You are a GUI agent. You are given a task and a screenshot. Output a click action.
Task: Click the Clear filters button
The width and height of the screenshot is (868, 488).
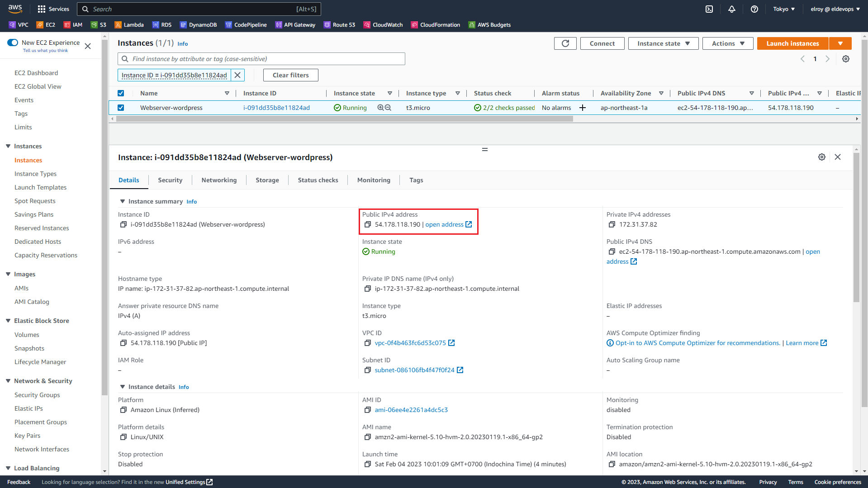(291, 75)
